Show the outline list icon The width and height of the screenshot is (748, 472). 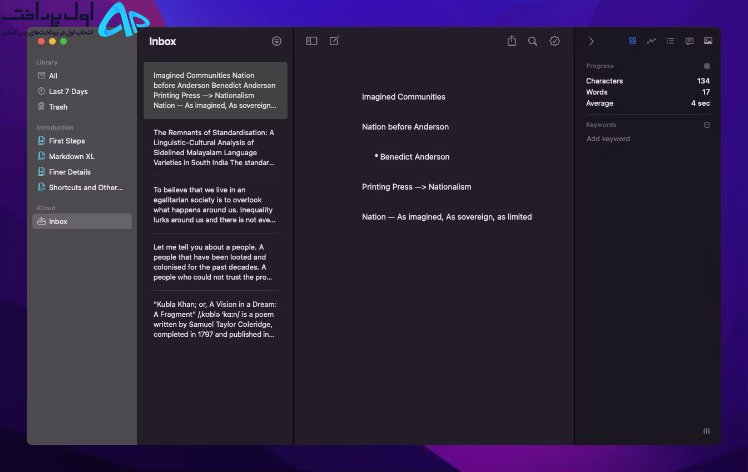point(670,41)
